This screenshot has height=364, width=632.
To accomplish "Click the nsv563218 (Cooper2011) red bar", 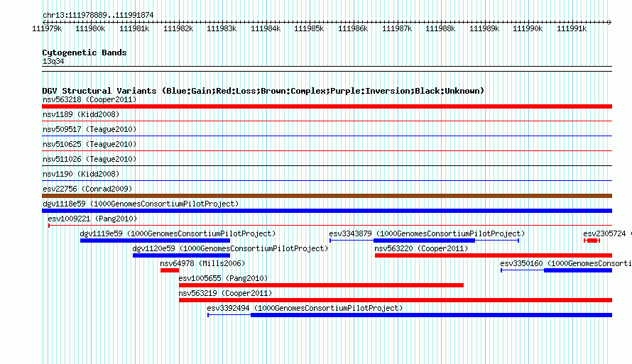I will [x=327, y=106].
